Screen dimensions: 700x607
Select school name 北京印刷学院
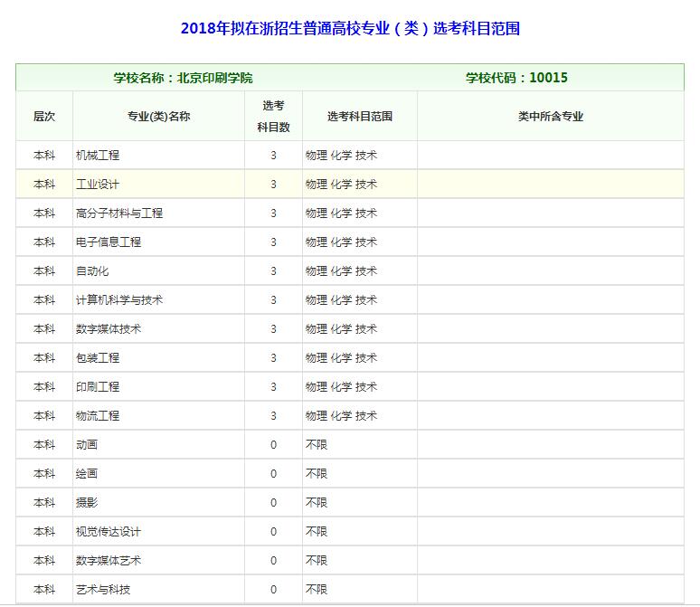click(214, 78)
